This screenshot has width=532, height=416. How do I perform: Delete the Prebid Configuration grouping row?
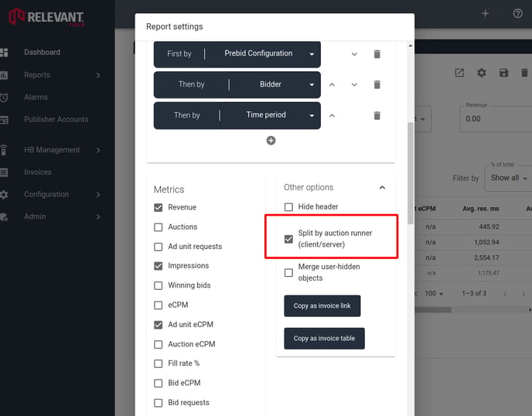(377, 54)
